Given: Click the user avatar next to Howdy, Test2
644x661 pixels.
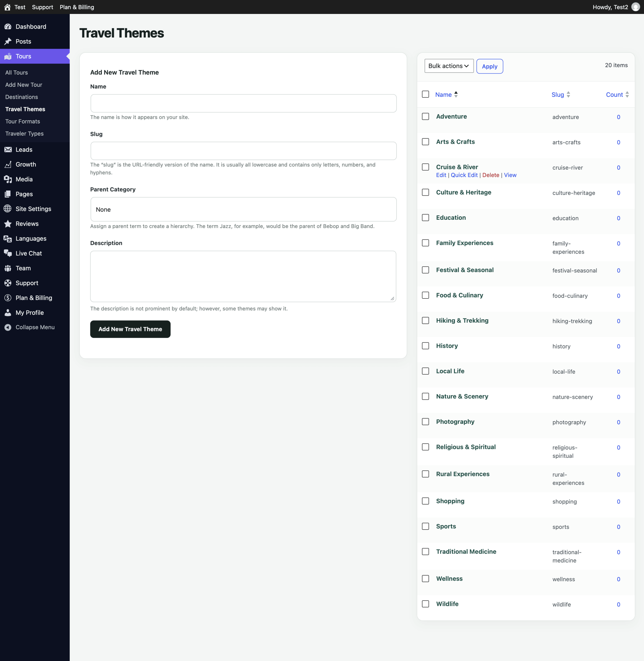Looking at the screenshot, I should pyautogui.click(x=635, y=7).
